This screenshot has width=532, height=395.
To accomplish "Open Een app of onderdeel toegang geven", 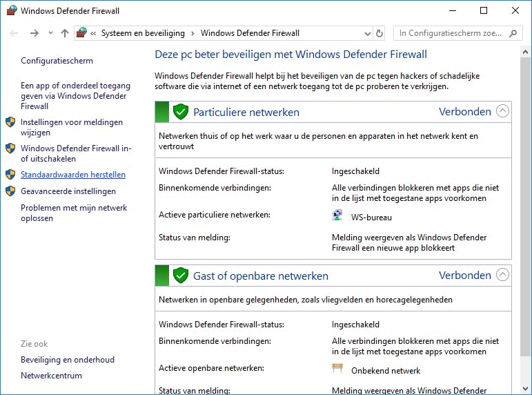I will [x=75, y=96].
